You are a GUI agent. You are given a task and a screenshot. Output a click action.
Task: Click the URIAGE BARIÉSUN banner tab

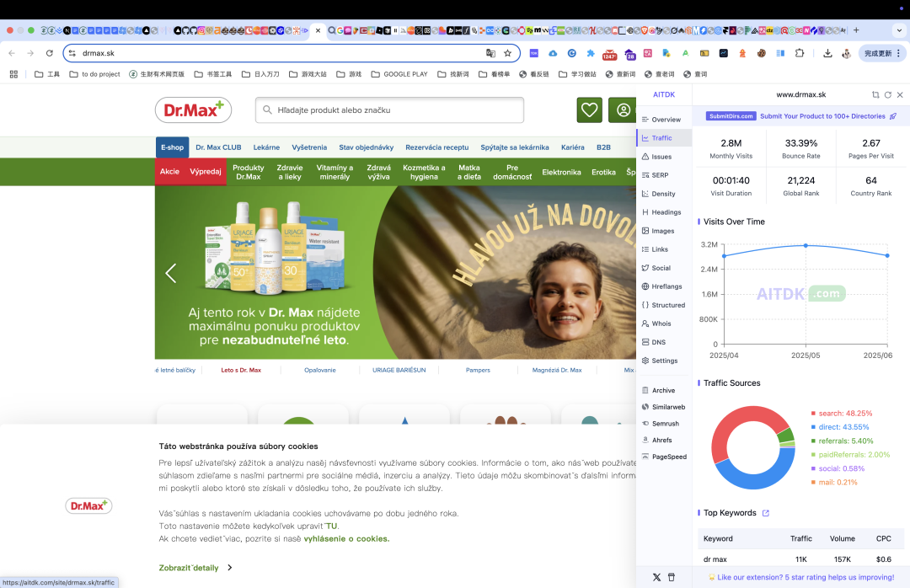[399, 371]
